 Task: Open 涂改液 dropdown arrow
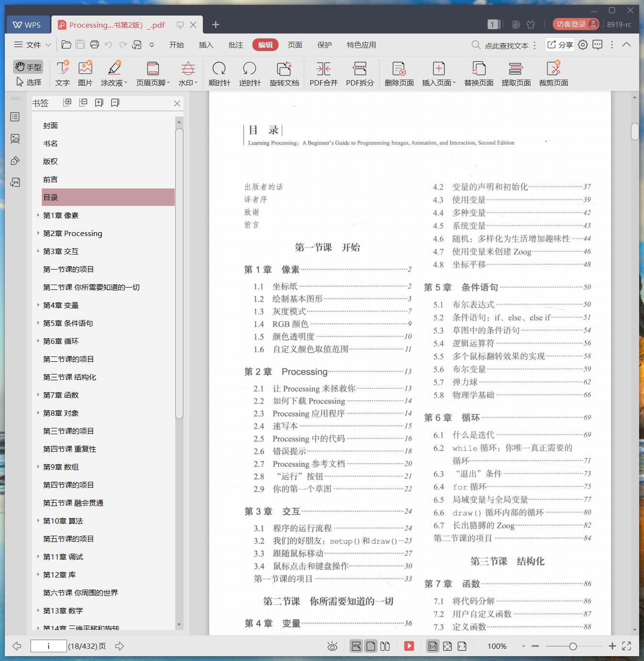point(126,83)
